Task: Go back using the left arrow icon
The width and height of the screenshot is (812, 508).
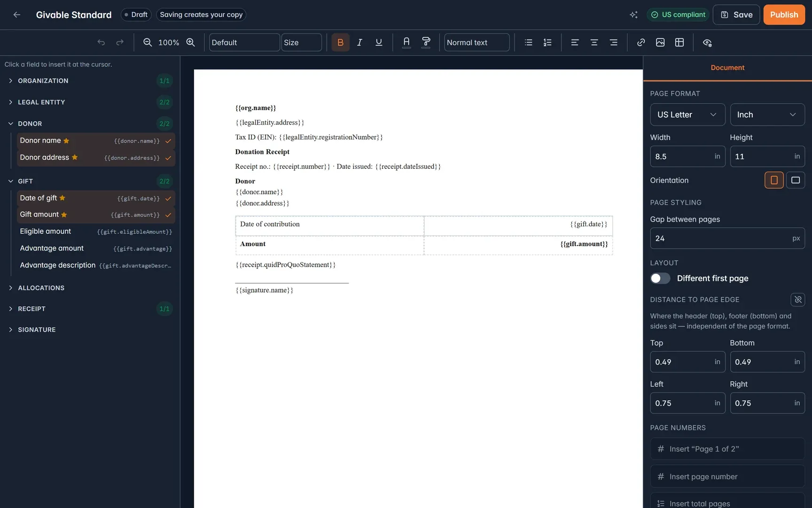Action: point(17,15)
